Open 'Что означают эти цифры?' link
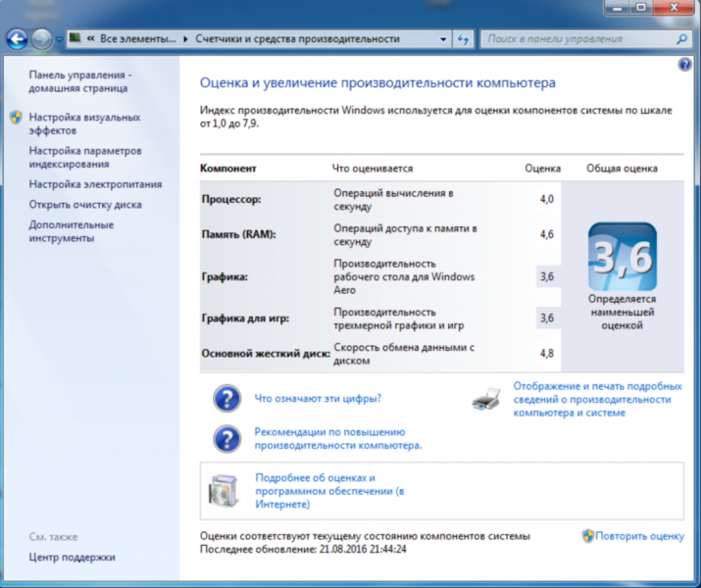Image resolution: width=701 pixels, height=588 pixels. pos(318,399)
